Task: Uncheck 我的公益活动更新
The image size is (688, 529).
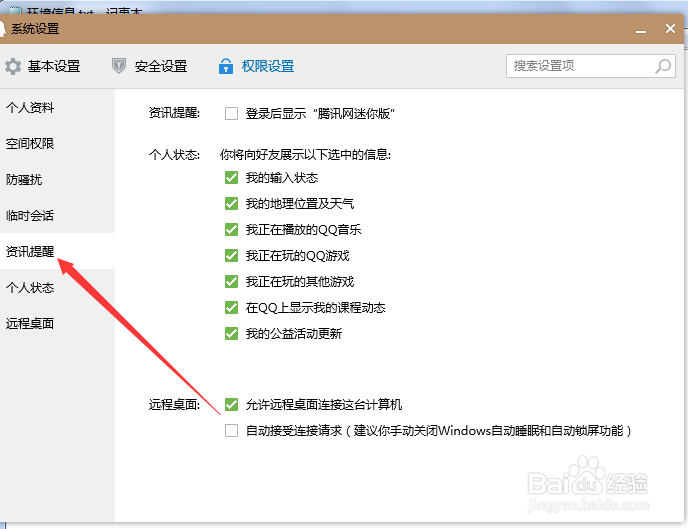Action: 231,333
